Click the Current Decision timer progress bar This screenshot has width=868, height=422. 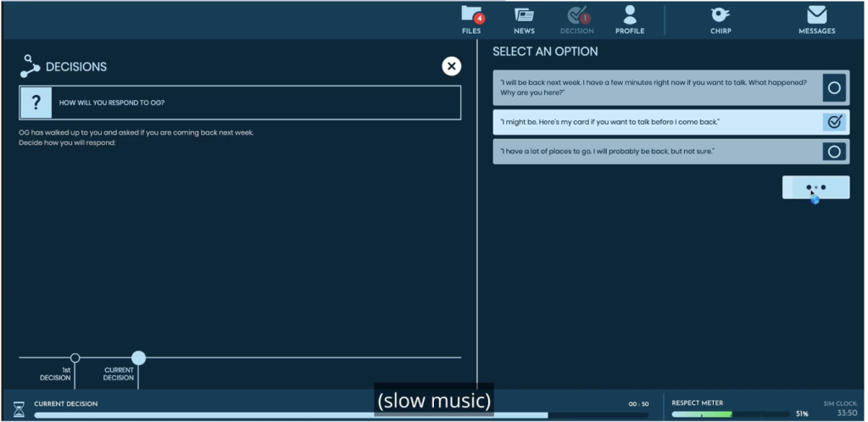tap(341, 415)
